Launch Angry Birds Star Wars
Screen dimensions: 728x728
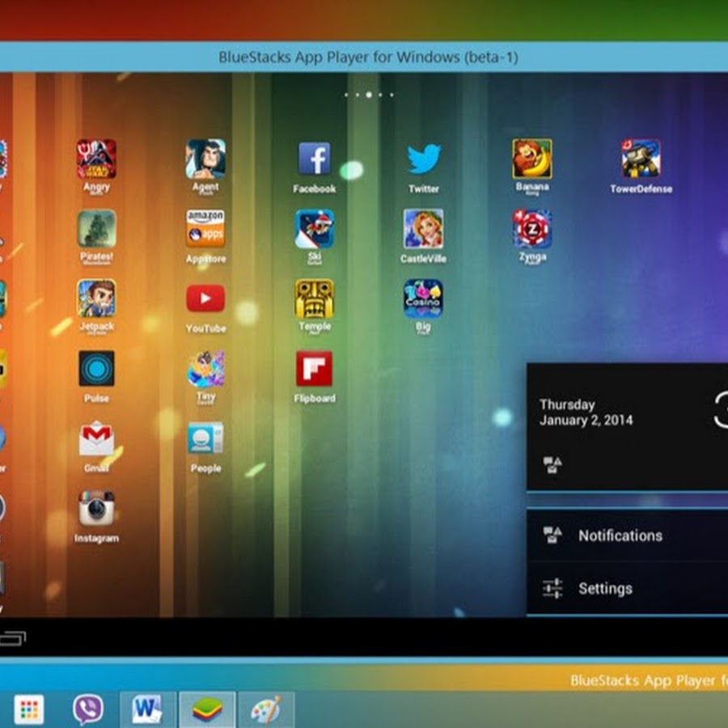96,159
